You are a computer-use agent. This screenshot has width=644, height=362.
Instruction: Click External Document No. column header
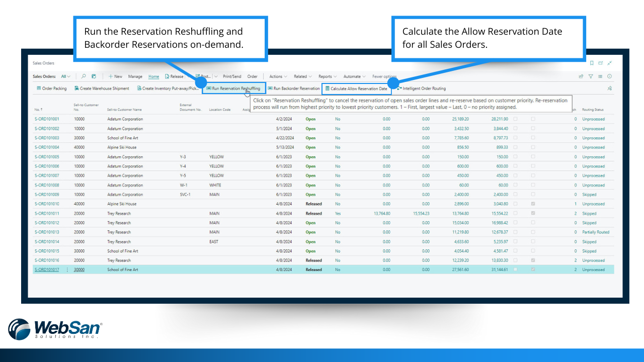(190, 107)
